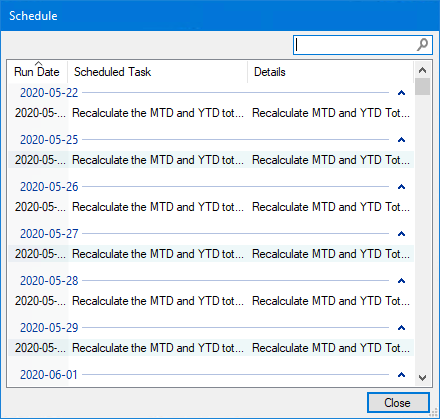Click the search magnifier icon
Image resolution: width=440 pixels, height=419 pixels.
point(422,45)
